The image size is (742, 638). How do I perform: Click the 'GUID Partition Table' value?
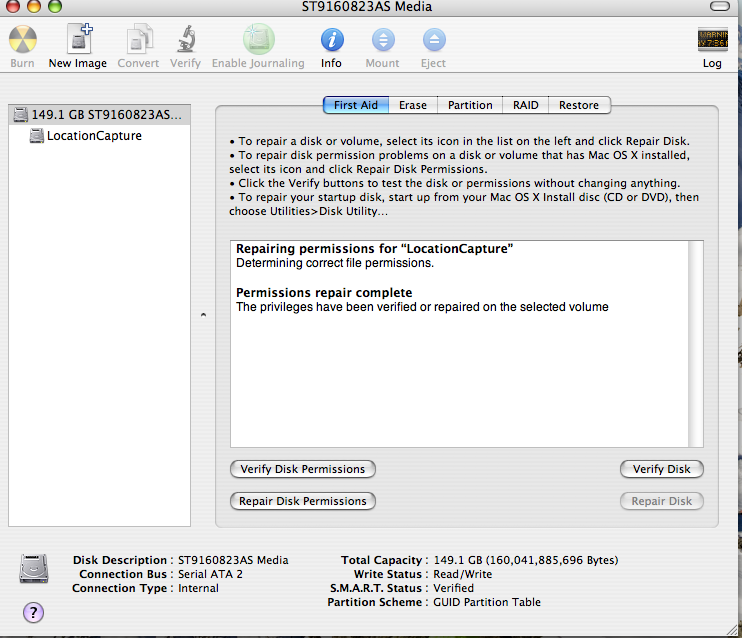pos(487,602)
